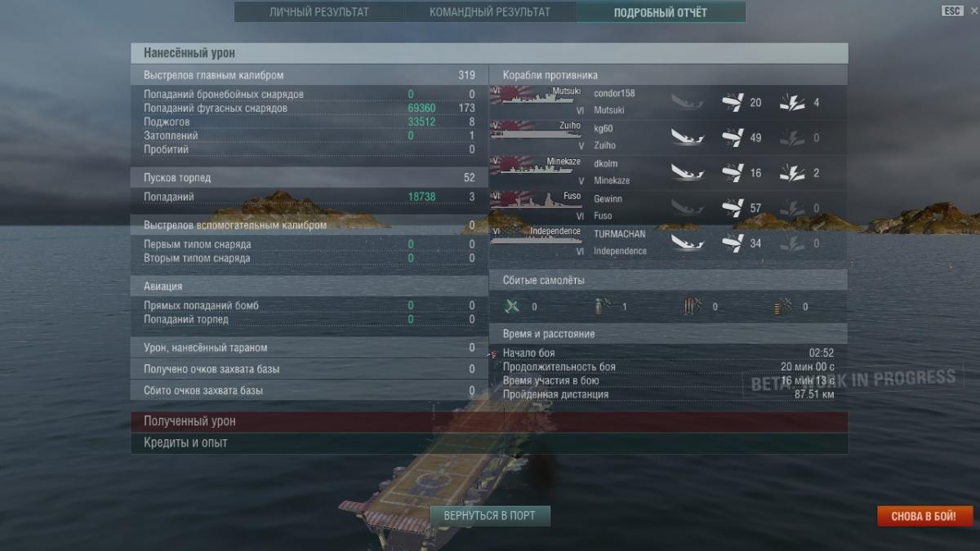Click the fire damage icon for Minekaze
Screen dimensions: 980x551
coord(791,172)
